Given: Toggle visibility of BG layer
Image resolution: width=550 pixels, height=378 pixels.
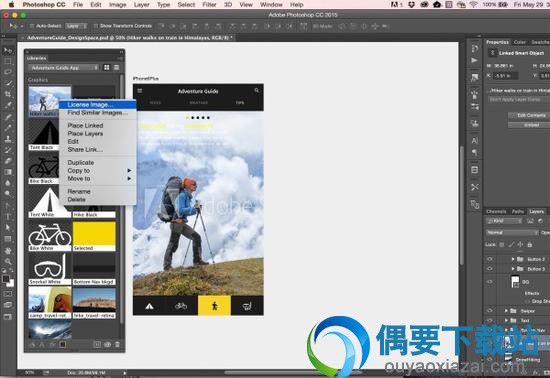Looking at the screenshot, I should coord(490,282).
